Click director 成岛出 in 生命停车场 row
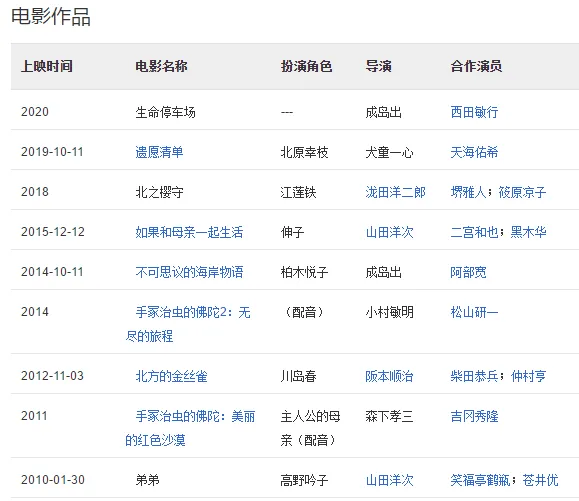The height and width of the screenshot is (501, 579). [x=383, y=112]
